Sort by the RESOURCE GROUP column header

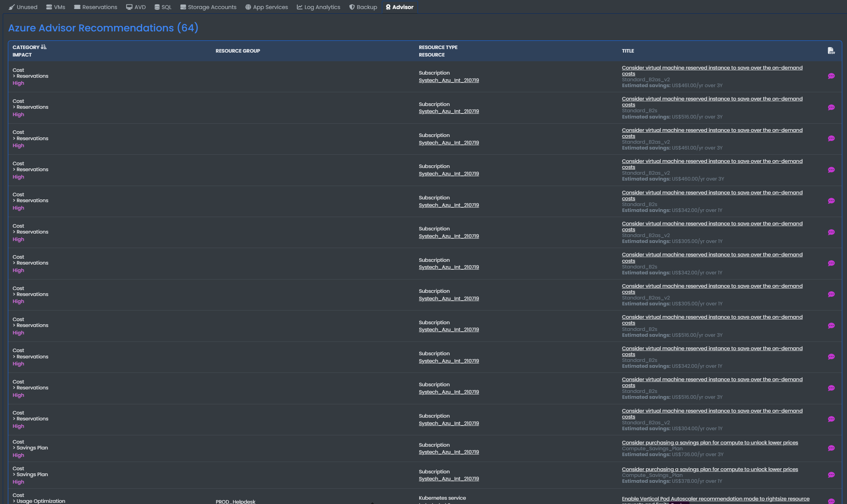pyautogui.click(x=238, y=51)
